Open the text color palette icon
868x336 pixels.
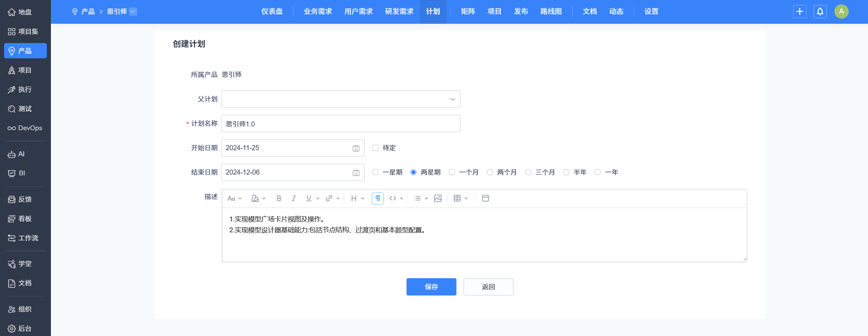coord(255,198)
